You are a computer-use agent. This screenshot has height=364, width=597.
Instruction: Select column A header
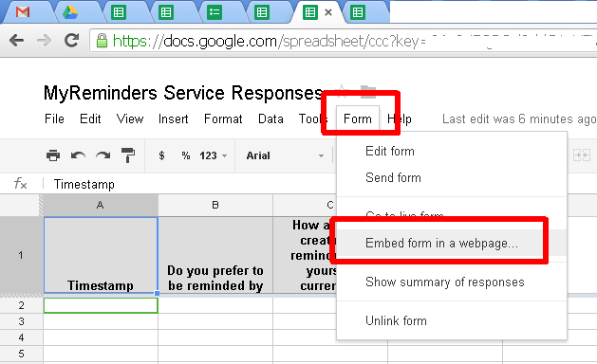[101, 205]
